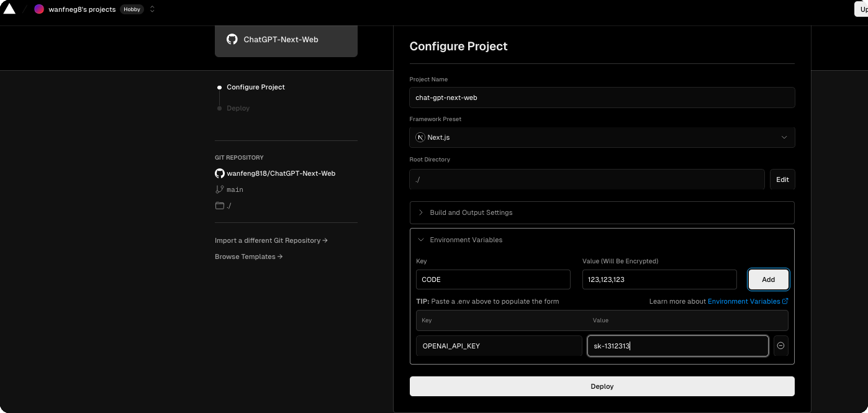Click the OPENAI_API_KEY key field
The width and height of the screenshot is (868, 413).
pyautogui.click(x=499, y=346)
